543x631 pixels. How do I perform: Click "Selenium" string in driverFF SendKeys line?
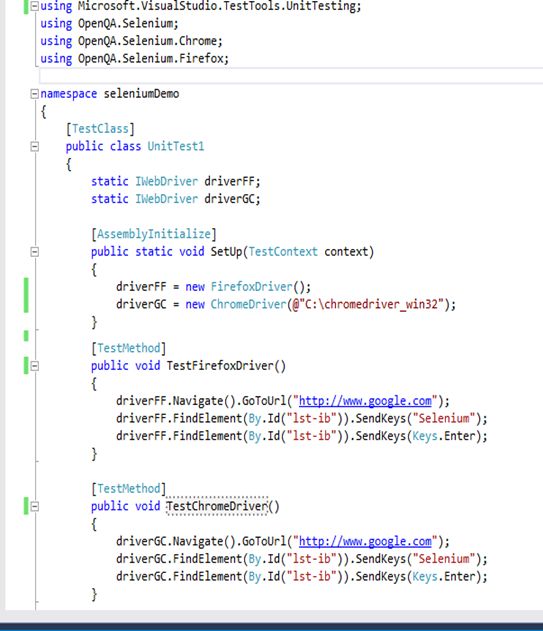point(444,419)
